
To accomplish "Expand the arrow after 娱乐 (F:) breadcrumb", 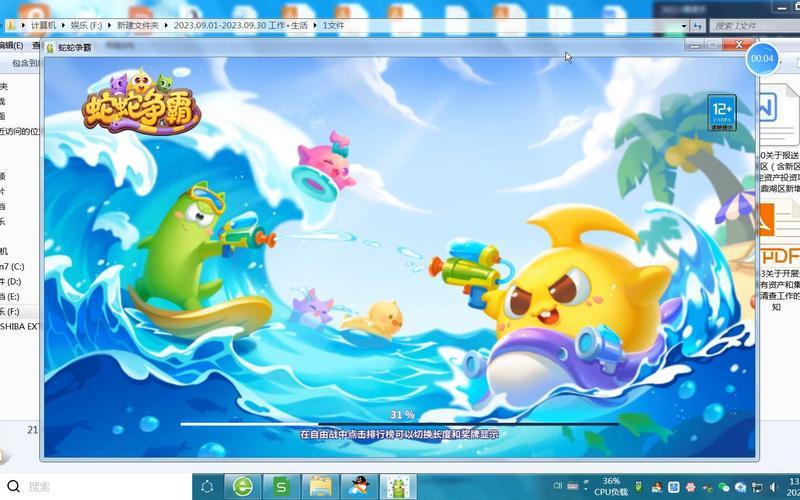I will [x=110, y=25].
